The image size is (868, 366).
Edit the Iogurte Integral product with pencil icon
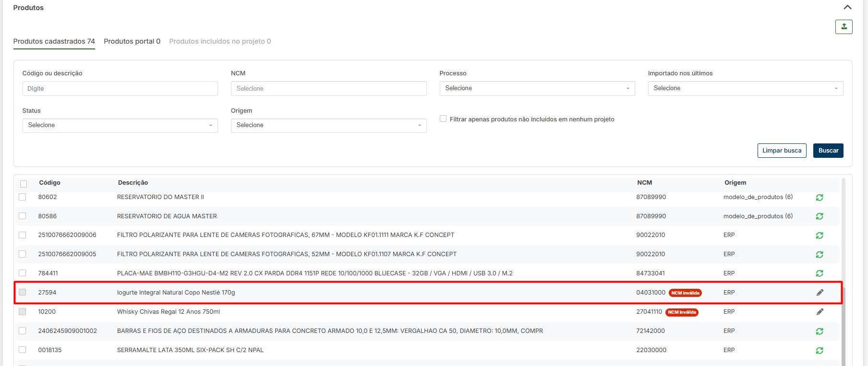coord(820,293)
